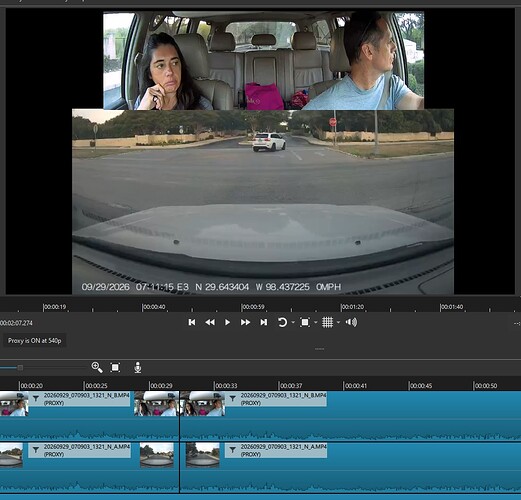Click timeline zoom-to-fit icon
The width and height of the screenshot is (521, 500).
tap(115, 367)
